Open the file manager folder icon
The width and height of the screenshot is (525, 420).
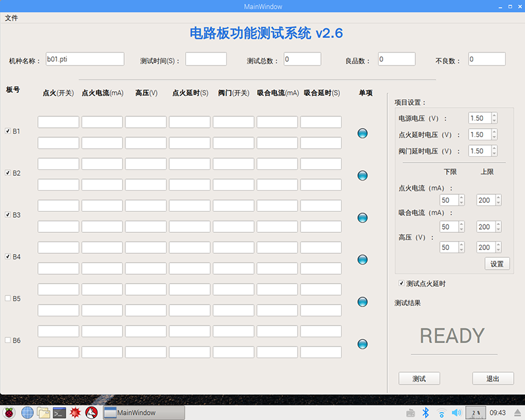43,413
